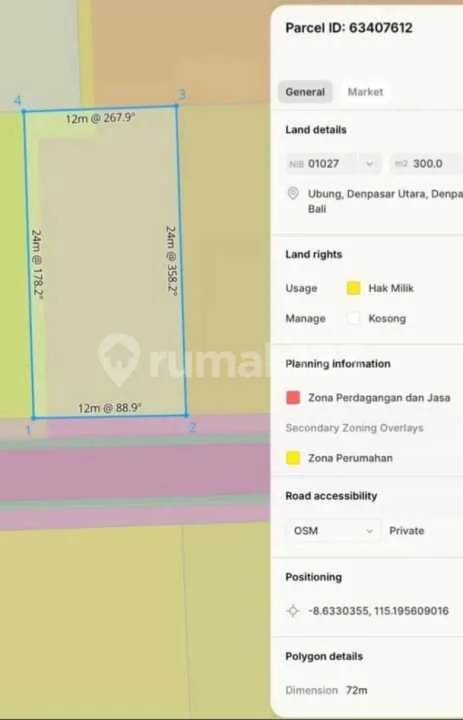Click the location pin icon beside Ubung
The height and width of the screenshot is (720, 463).
293,193
